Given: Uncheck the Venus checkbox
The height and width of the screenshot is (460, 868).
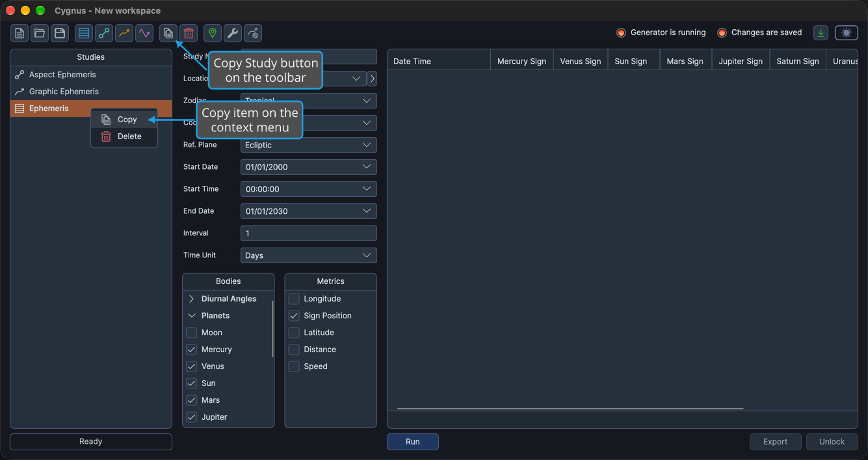Looking at the screenshot, I should (192, 366).
